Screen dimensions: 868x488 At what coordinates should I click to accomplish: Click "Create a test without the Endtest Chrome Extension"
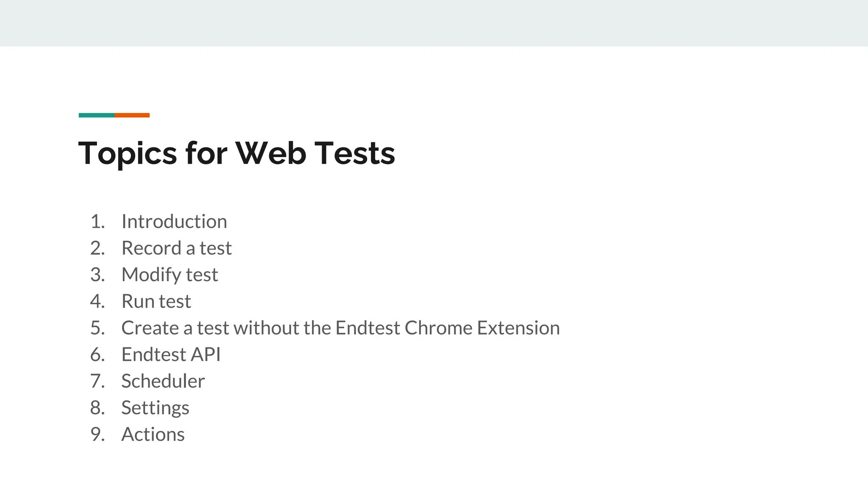tap(340, 328)
